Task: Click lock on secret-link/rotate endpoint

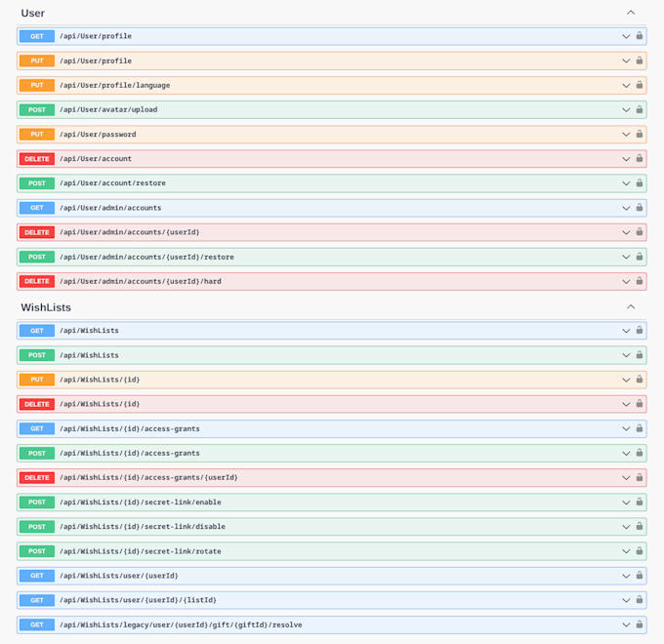Action: (x=639, y=551)
